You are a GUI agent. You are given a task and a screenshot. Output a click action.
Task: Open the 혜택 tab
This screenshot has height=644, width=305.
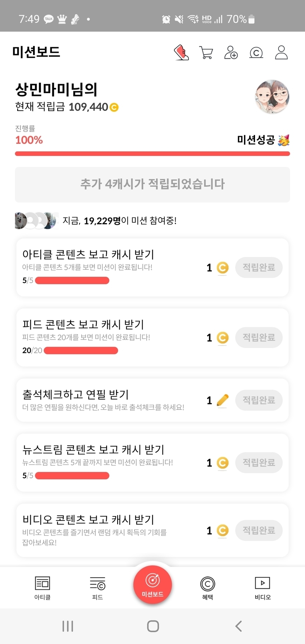click(x=208, y=587)
